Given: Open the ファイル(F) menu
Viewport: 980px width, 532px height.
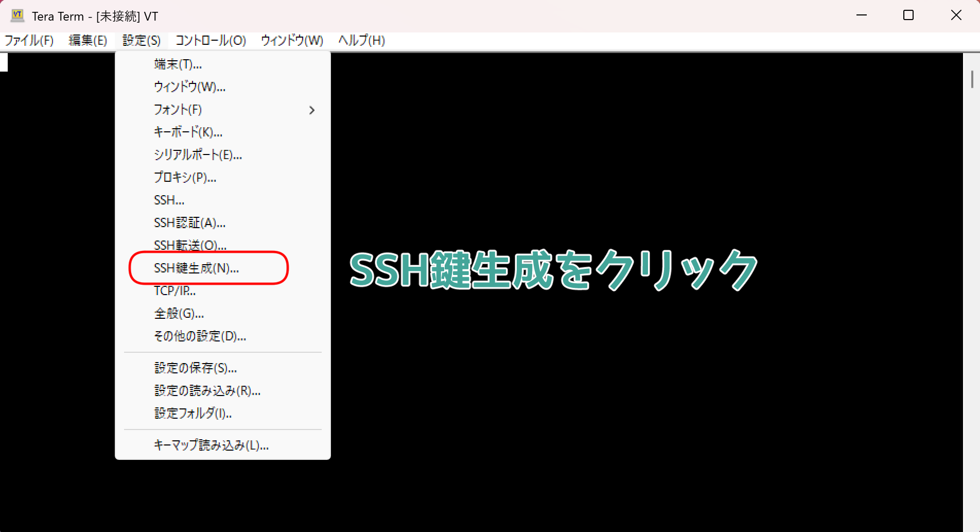Looking at the screenshot, I should [x=29, y=40].
